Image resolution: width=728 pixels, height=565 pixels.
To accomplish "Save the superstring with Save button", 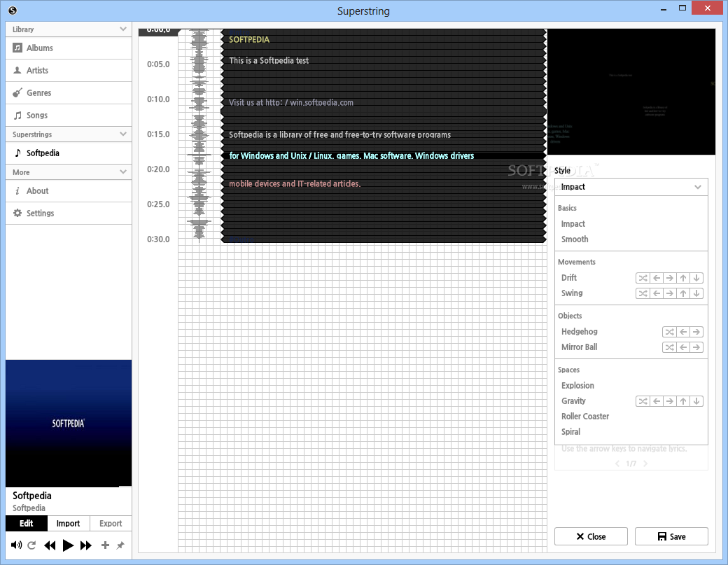I will (671, 536).
